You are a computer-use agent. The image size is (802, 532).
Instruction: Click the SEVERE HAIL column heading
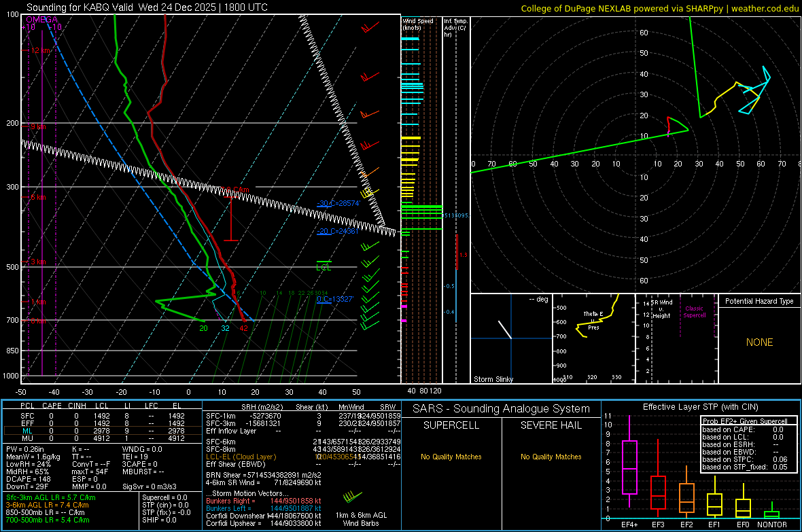pyautogui.click(x=551, y=425)
